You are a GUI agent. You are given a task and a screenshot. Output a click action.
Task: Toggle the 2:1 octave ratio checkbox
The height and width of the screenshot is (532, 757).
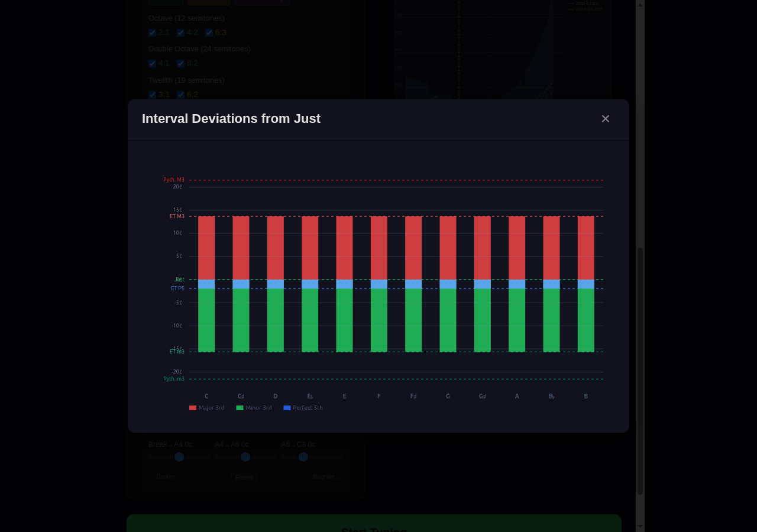pos(152,33)
